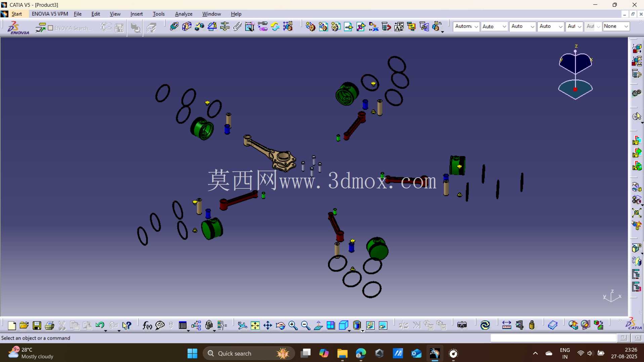644x362 pixels.
Task: Click the ENOVIA logo button
Action: point(18,28)
